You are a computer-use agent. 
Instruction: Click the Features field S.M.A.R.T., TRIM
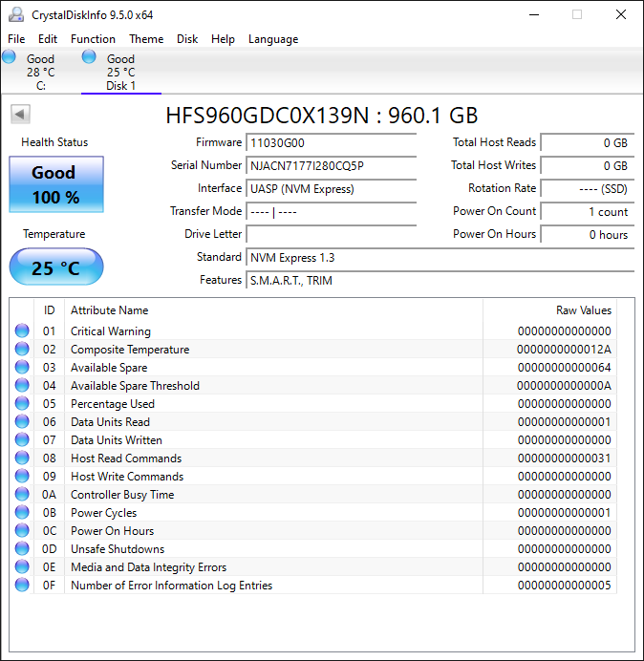pos(440,280)
